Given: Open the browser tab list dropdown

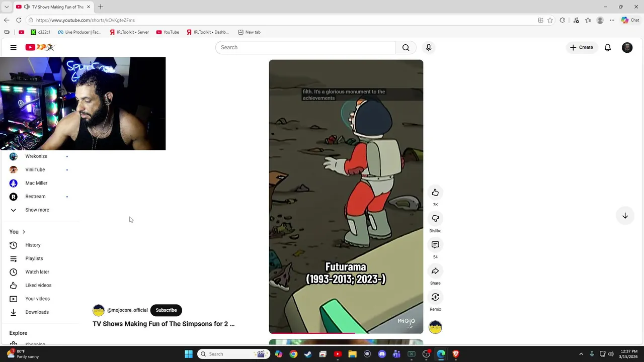Looking at the screenshot, I should click(7, 7).
